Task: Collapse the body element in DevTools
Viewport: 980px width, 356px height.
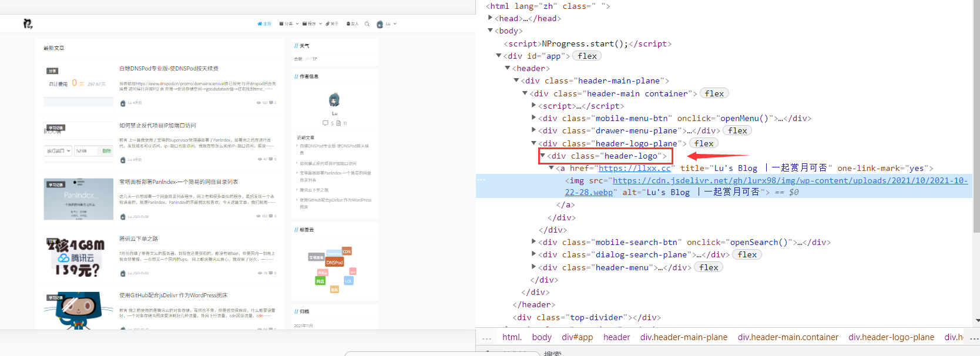Action: (x=491, y=31)
